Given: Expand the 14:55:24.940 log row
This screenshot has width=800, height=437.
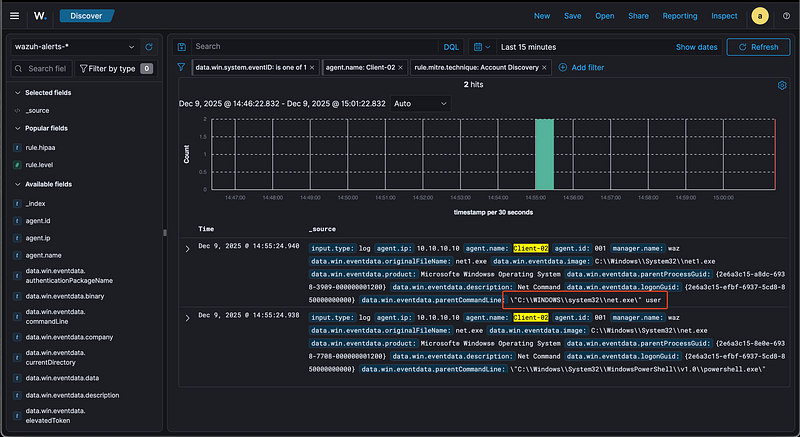Looking at the screenshot, I should click(187, 249).
